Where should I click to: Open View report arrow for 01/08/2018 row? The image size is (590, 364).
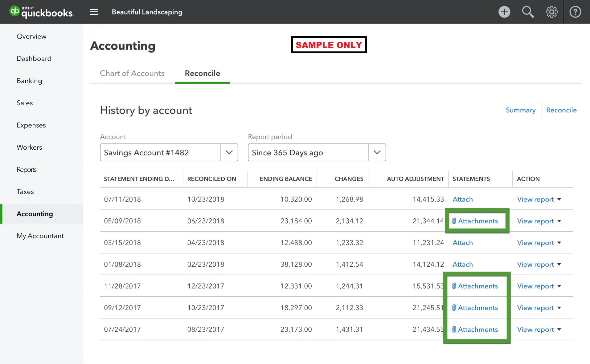pos(559,265)
